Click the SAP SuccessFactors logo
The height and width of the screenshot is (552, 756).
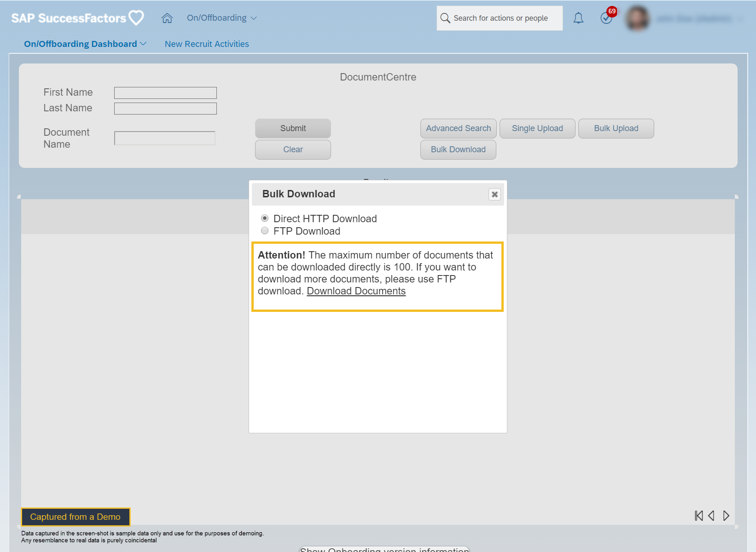tap(77, 18)
